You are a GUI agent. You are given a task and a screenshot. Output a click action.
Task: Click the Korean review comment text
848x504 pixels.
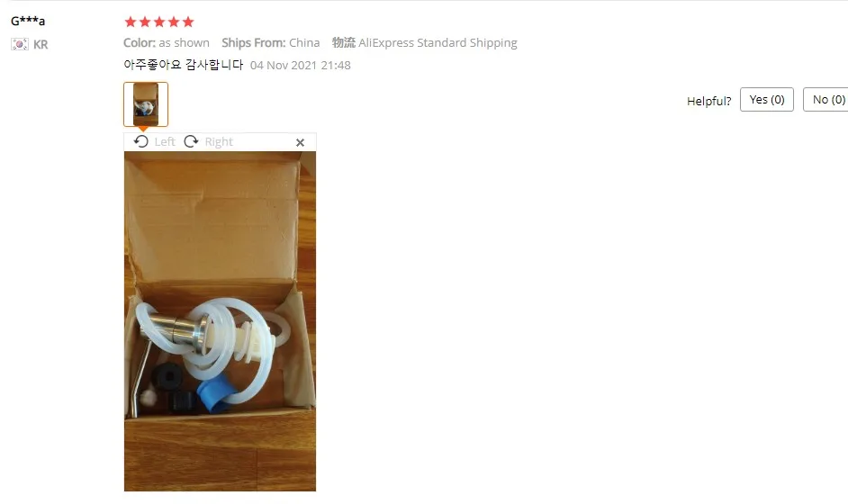click(x=184, y=65)
